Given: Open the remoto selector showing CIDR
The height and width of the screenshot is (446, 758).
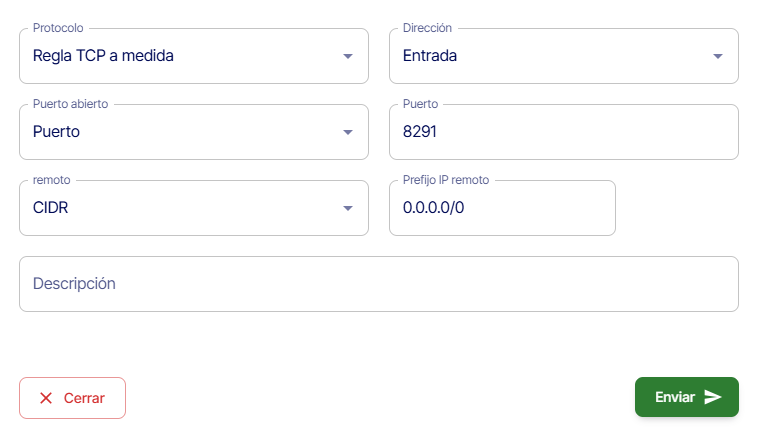Looking at the screenshot, I should 180,208.
